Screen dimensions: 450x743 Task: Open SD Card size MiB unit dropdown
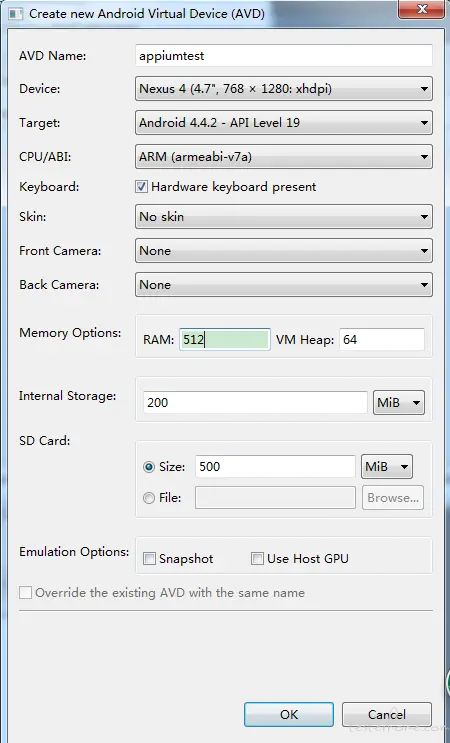tap(387, 467)
